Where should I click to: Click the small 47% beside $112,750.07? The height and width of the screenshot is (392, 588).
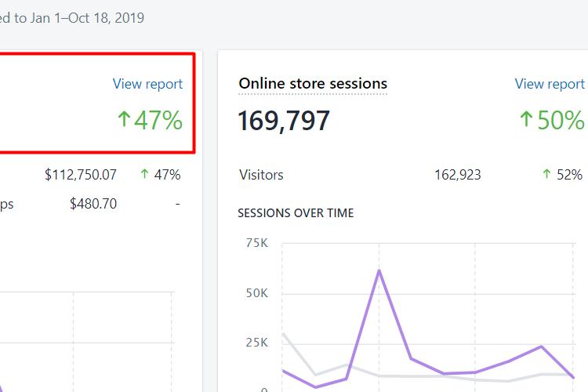point(167,175)
